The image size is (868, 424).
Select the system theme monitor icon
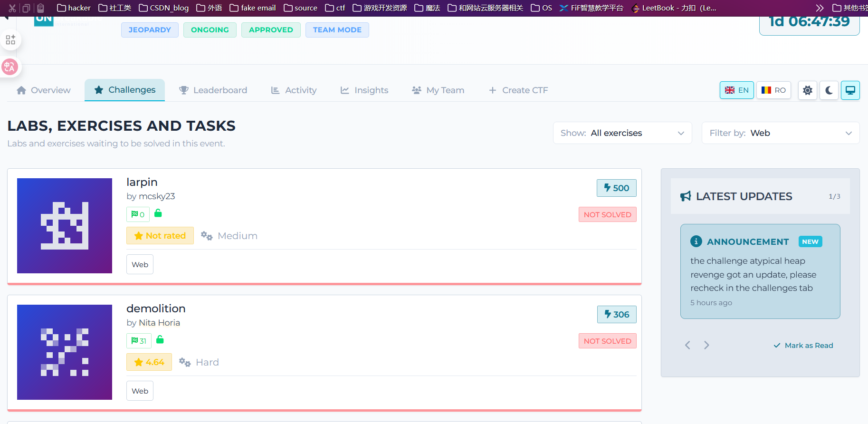coord(850,90)
